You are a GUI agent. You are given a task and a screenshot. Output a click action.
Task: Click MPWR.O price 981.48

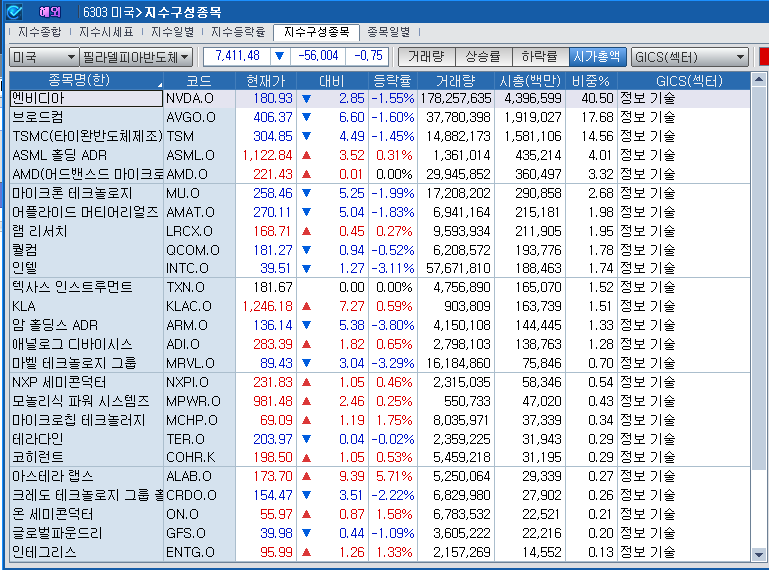coord(273,401)
